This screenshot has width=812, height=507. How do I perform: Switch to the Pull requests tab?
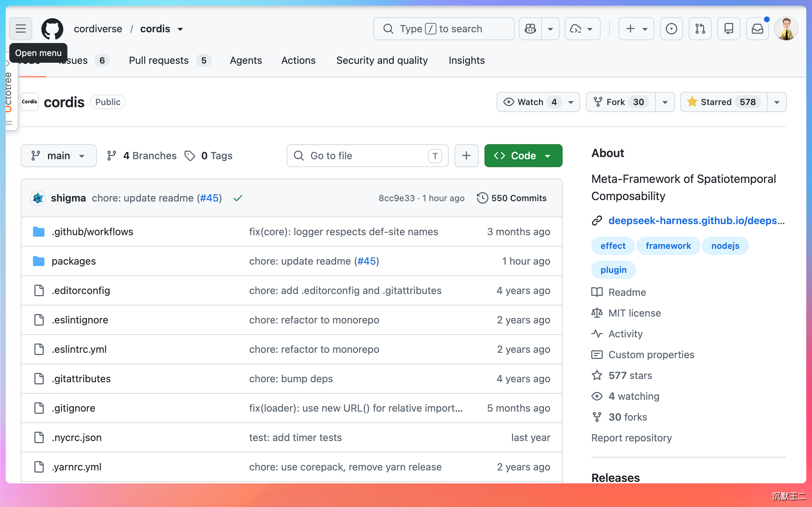pyautogui.click(x=170, y=60)
